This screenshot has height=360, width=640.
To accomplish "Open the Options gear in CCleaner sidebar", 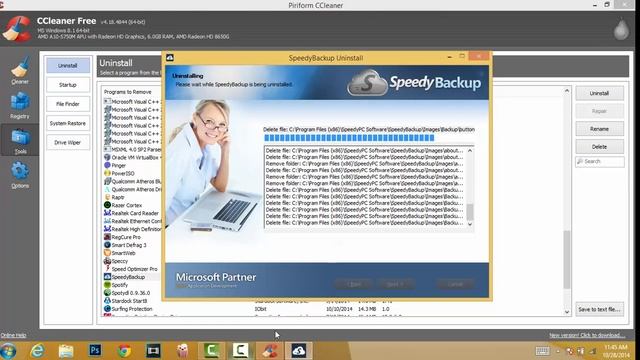I will (x=20, y=175).
